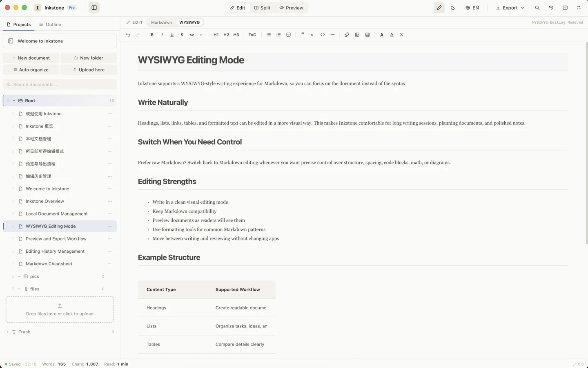Viewport: 588px width, 368px height.
Task: Insert a hyperlink
Action: 347,35
